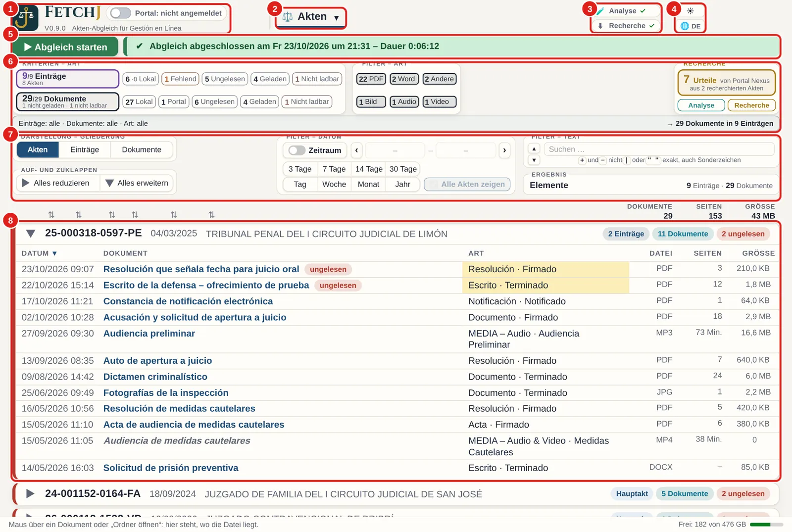Screen dimensions: 792x532
Task: Expand everything with Alles erweitern
Action: [137, 183]
